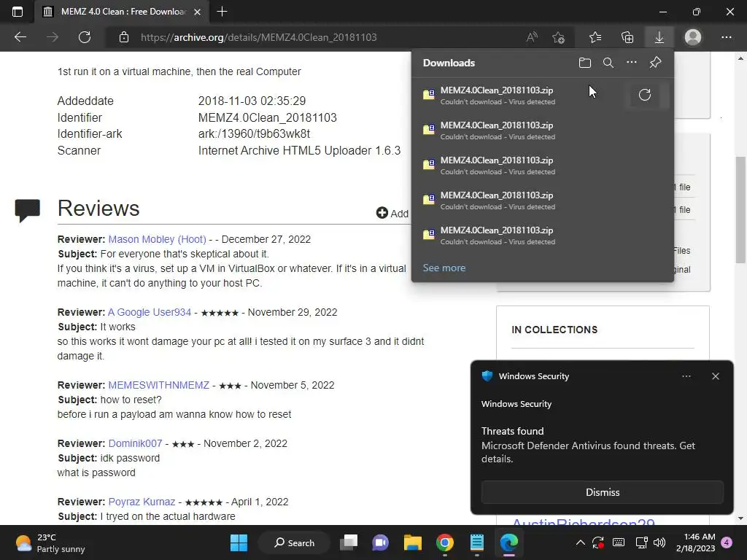Click the scrollbar down arrow

741,518
